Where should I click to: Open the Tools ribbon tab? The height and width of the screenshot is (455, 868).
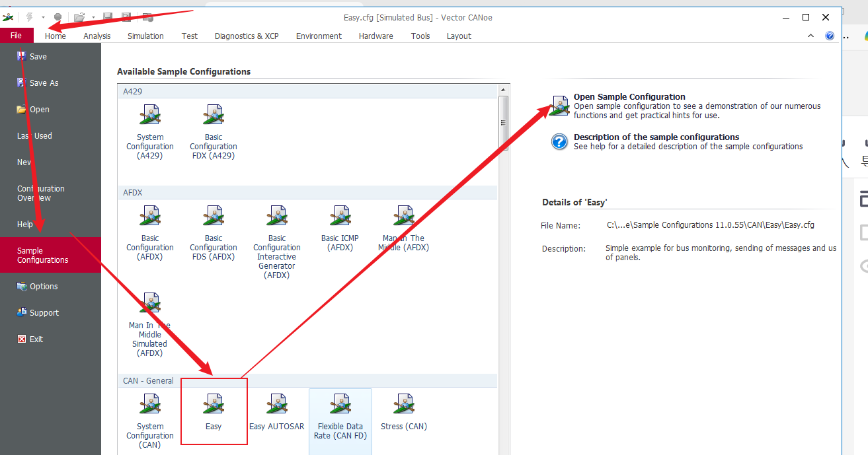pyautogui.click(x=420, y=36)
